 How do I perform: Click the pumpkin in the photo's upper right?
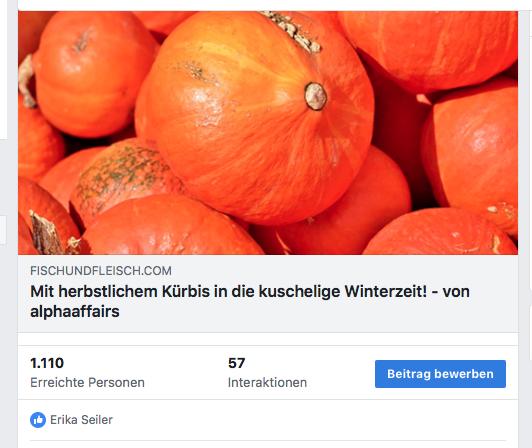pyautogui.click(x=431, y=51)
